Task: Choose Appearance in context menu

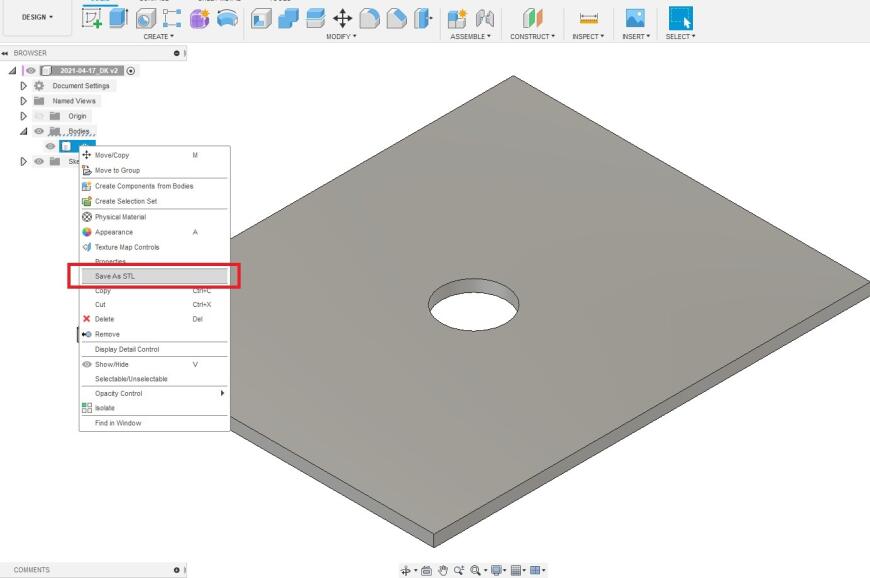Action: click(154, 232)
